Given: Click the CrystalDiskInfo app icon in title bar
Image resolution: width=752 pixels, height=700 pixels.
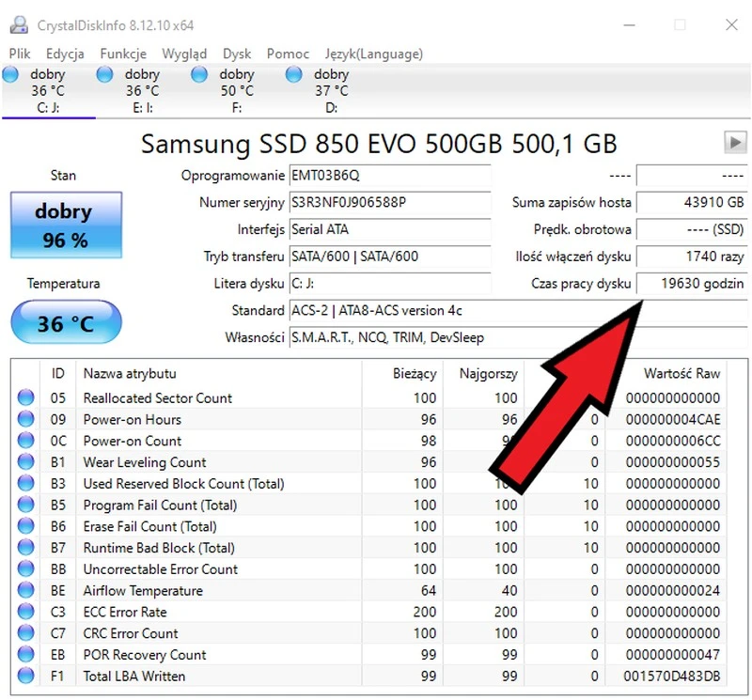Looking at the screenshot, I should (x=18, y=24).
